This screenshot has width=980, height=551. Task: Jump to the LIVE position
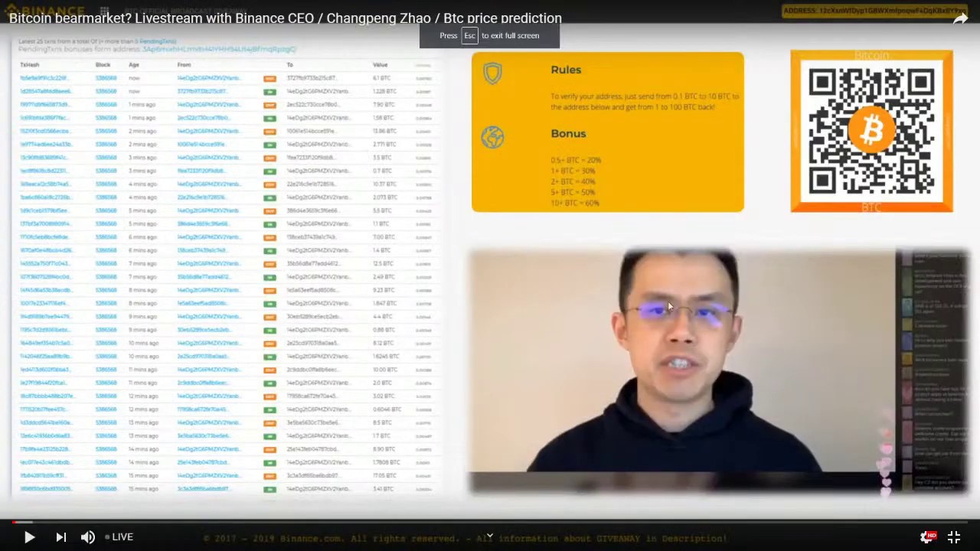point(119,537)
